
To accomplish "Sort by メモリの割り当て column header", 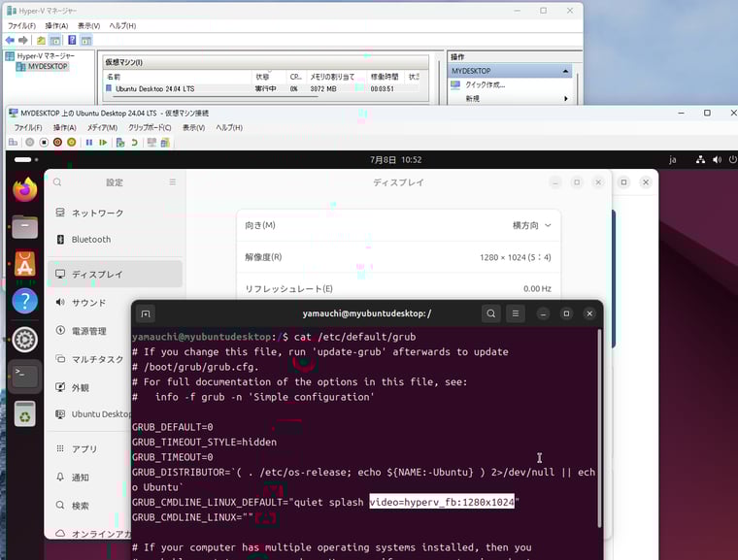I will click(x=332, y=77).
